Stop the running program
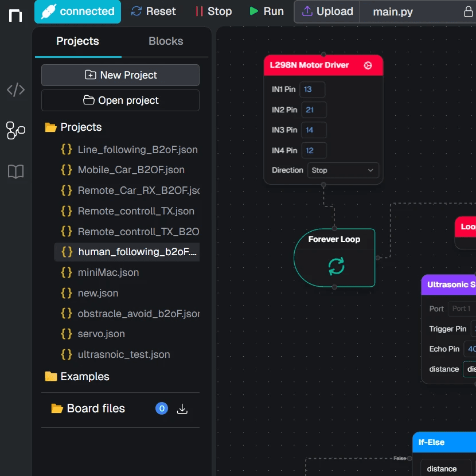This screenshot has height=476, width=476. tap(214, 11)
